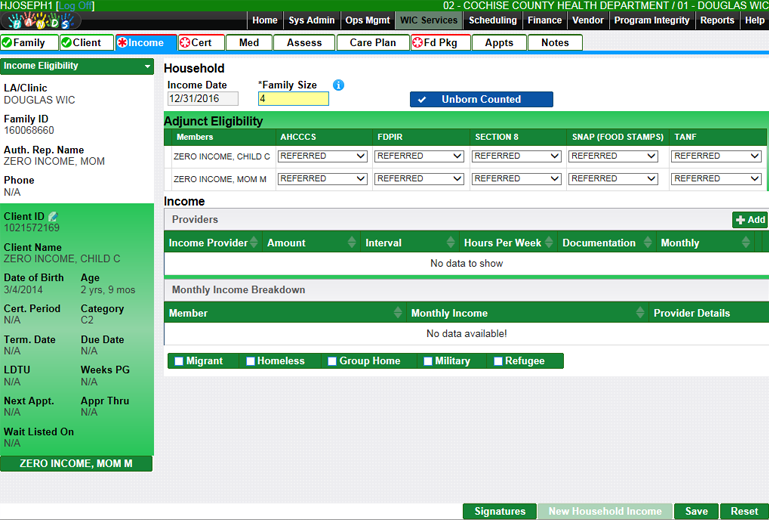Open AHCCCS dropdown for ZERO INCOME, CHILD C
The image size is (769, 520).
click(x=322, y=156)
